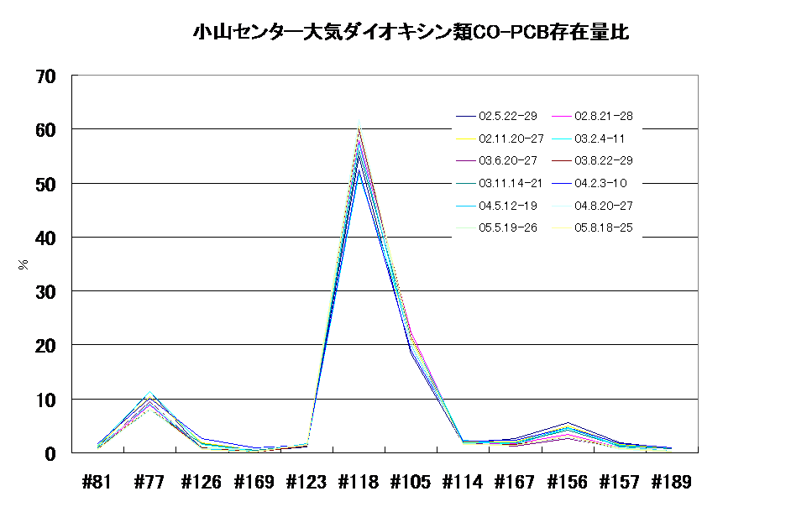Click the 05.5.19-26 legend entry
The height and width of the screenshot is (507, 812).
pos(508,227)
